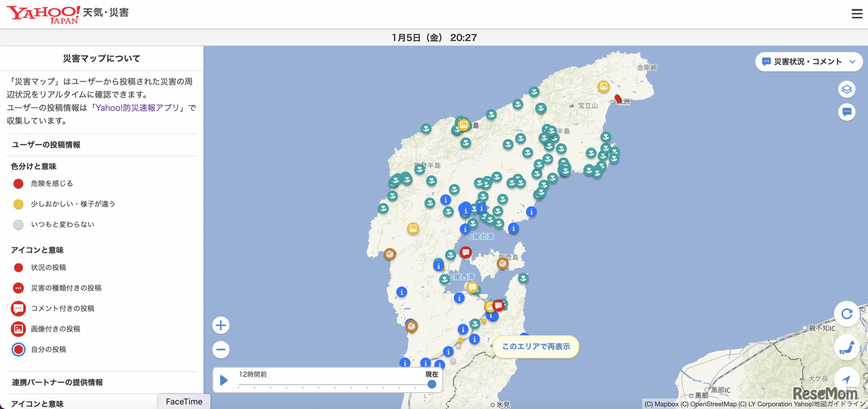The width and height of the screenshot is (868, 409).
Task: Click the 連携パートナーの提供情報 section heading
Action: (x=58, y=383)
